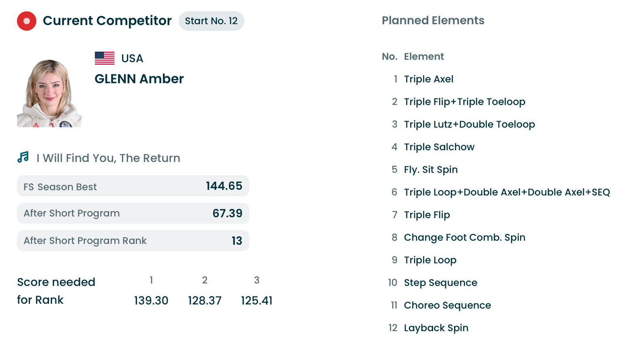Click score 128.37 needed for rank 2
Screen dimensions: 644x353
pyautogui.click(x=205, y=300)
